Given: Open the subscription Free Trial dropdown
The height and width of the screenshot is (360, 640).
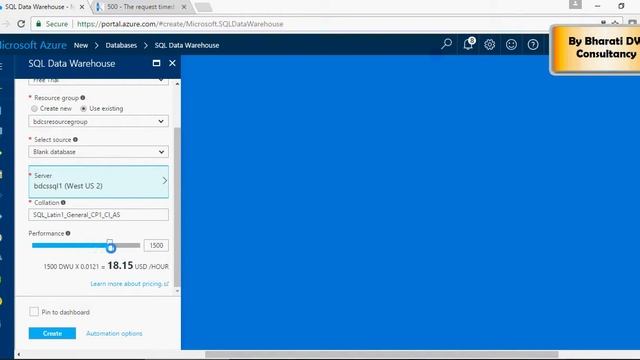Looking at the screenshot, I should 98,81.
